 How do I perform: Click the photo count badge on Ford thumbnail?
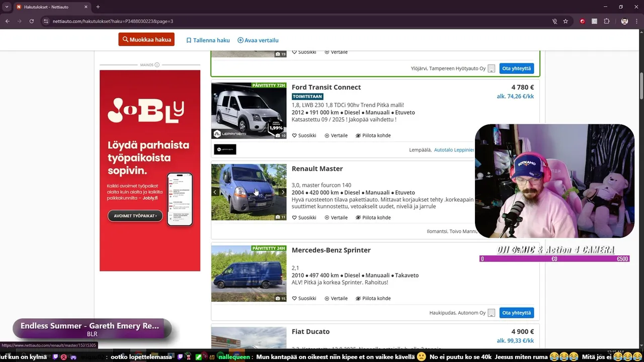(281, 135)
